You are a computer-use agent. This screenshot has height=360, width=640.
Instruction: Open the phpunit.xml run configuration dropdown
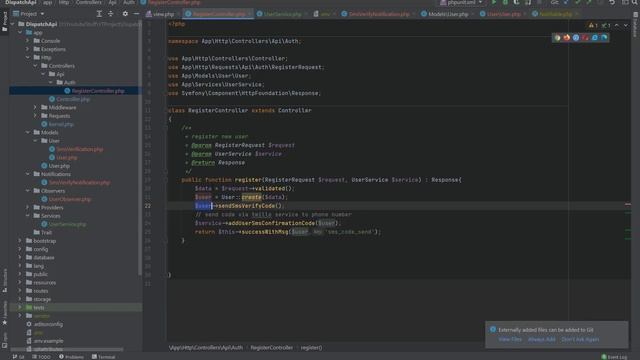(461, 2)
